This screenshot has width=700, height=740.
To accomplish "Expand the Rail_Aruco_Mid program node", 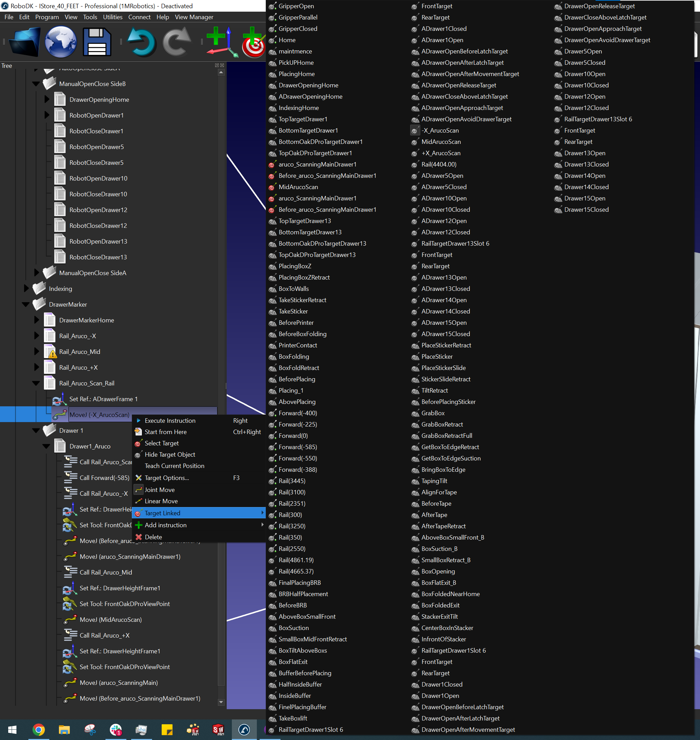I will click(x=36, y=352).
